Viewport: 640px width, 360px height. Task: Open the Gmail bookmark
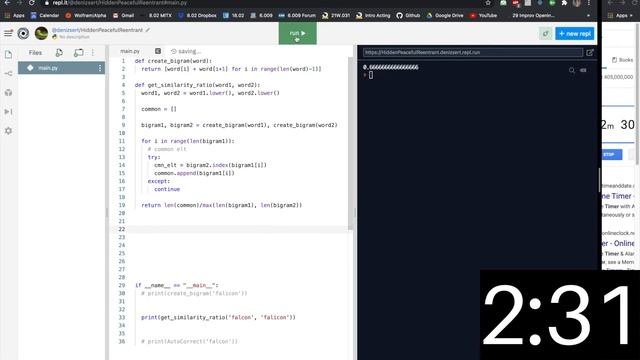pyautogui.click(x=123, y=16)
